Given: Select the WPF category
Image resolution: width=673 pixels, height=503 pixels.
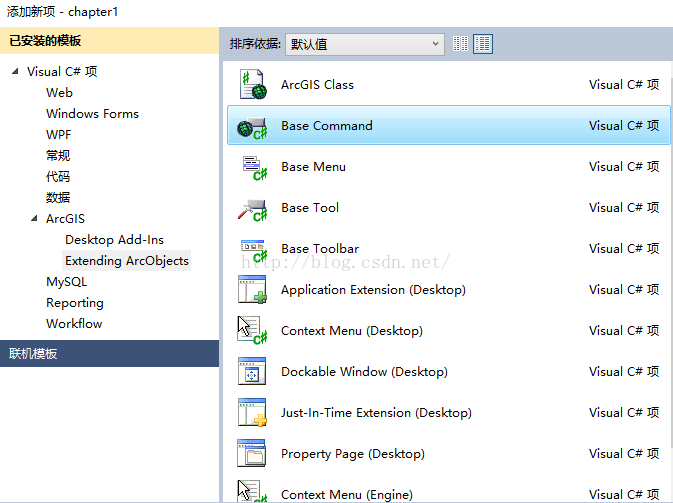Looking at the screenshot, I should click(58, 135).
